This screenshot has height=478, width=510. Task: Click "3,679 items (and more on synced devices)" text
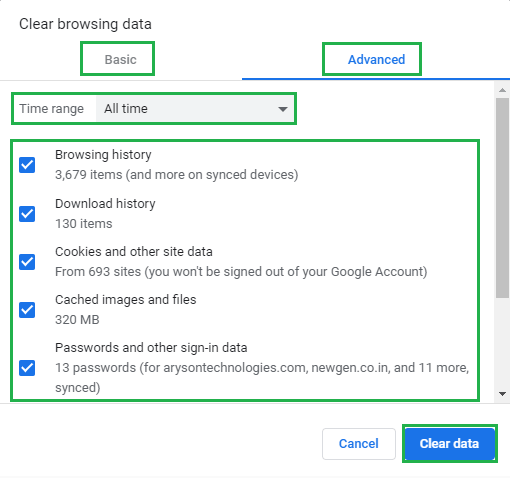(177, 175)
